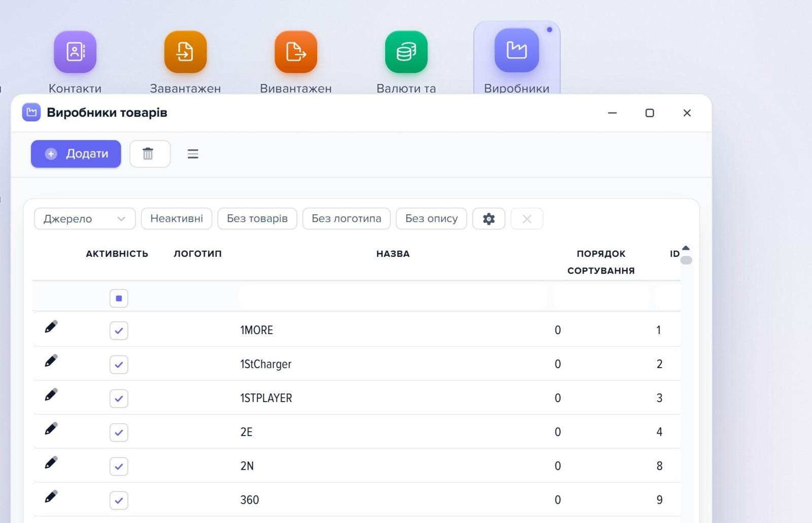
Task: Edit the 360 row with pencil icon
Action: [51, 496]
